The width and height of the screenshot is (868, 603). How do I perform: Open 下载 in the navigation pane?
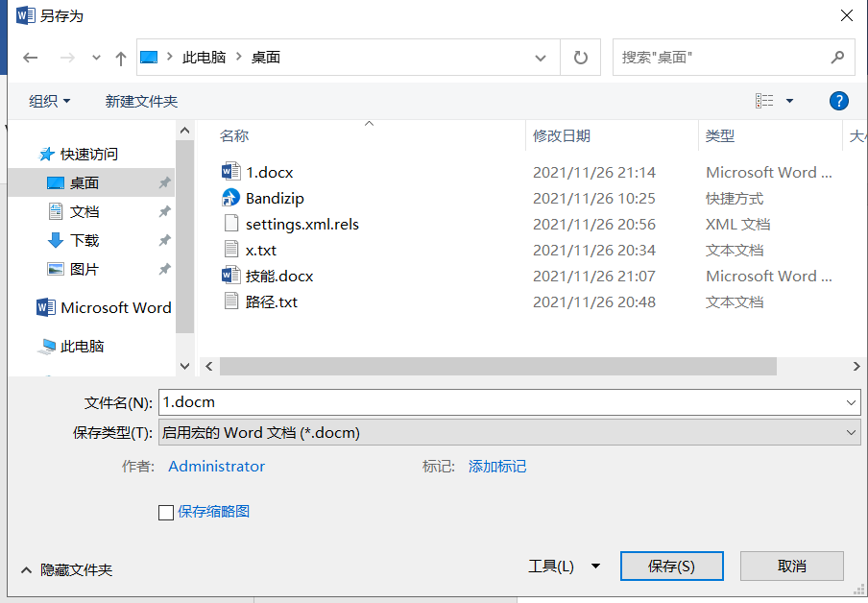[84, 240]
